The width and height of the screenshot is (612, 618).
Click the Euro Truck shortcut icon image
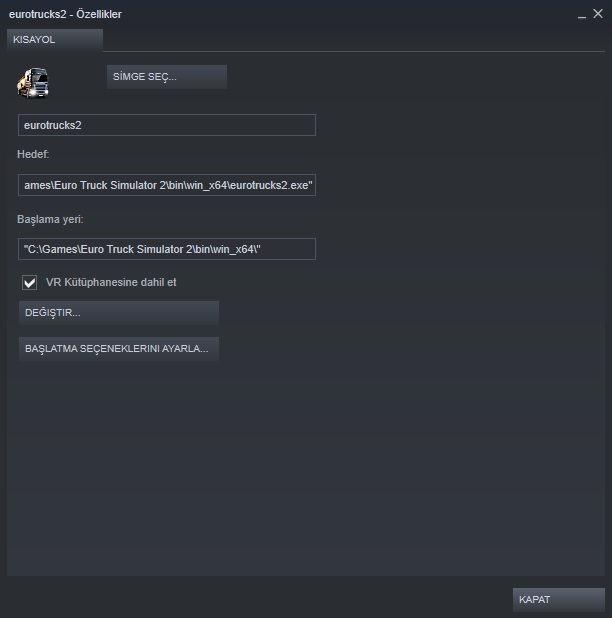pos(33,83)
